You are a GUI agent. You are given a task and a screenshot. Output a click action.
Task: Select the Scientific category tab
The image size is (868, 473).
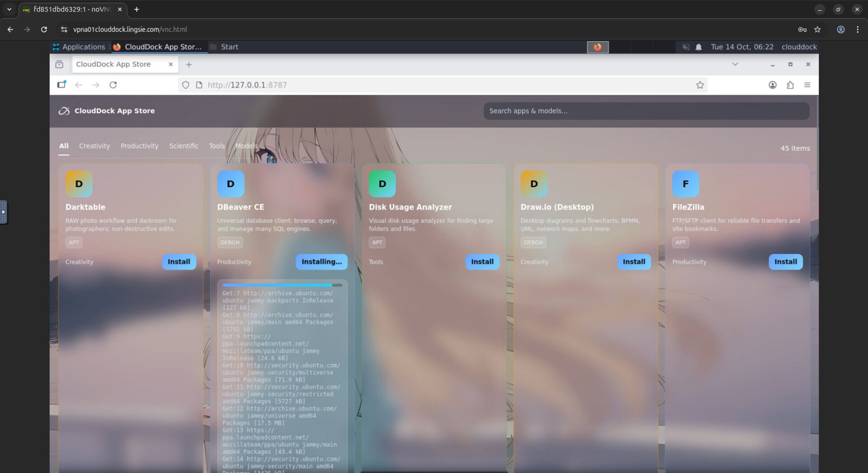click(x=184, y=146)
